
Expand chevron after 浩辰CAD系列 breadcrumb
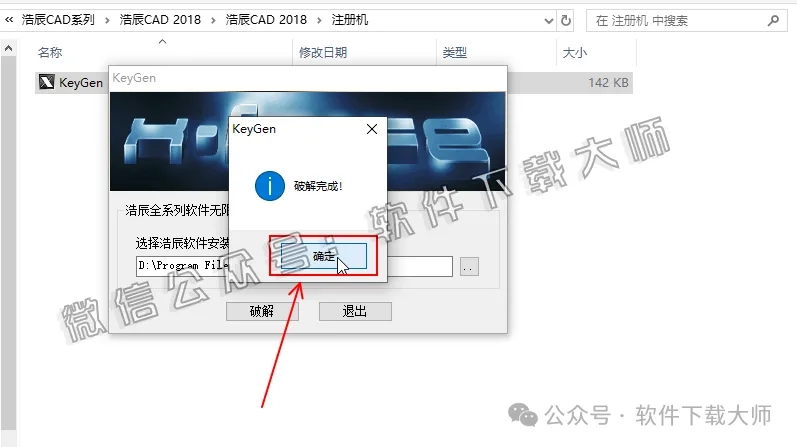click(x=107, y=20)
